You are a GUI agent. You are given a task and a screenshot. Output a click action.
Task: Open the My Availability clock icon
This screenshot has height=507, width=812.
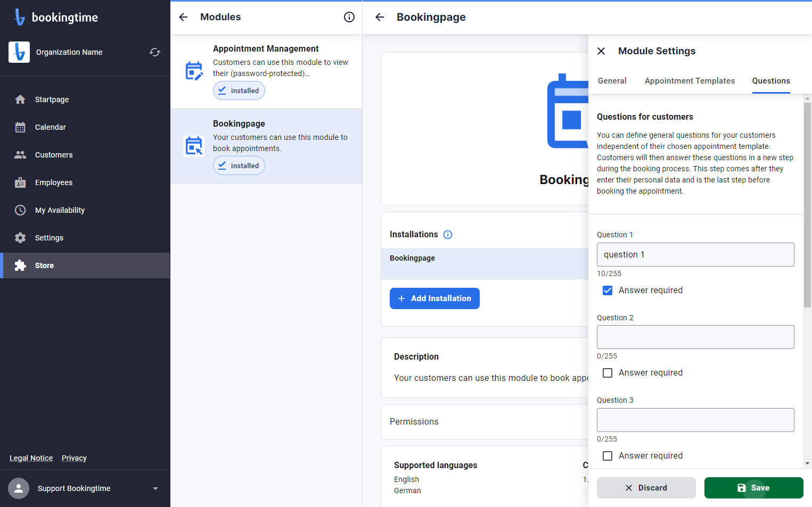point(20,210)
